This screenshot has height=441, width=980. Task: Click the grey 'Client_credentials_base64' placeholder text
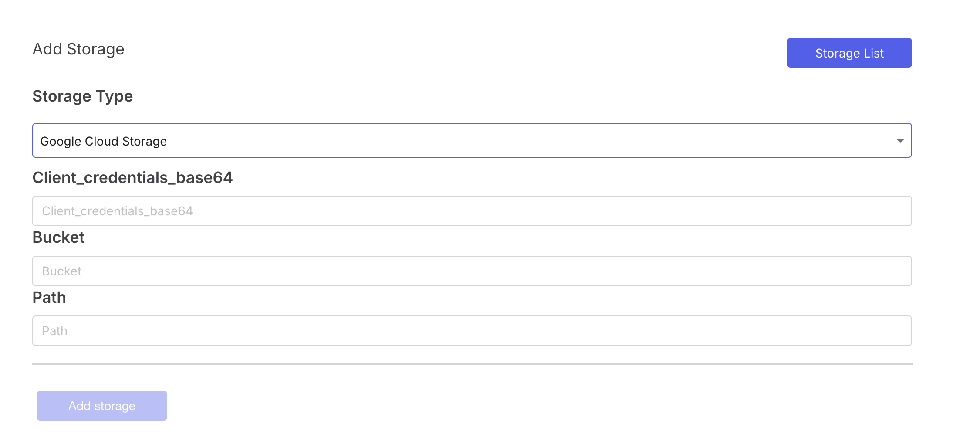pos(117,211)
